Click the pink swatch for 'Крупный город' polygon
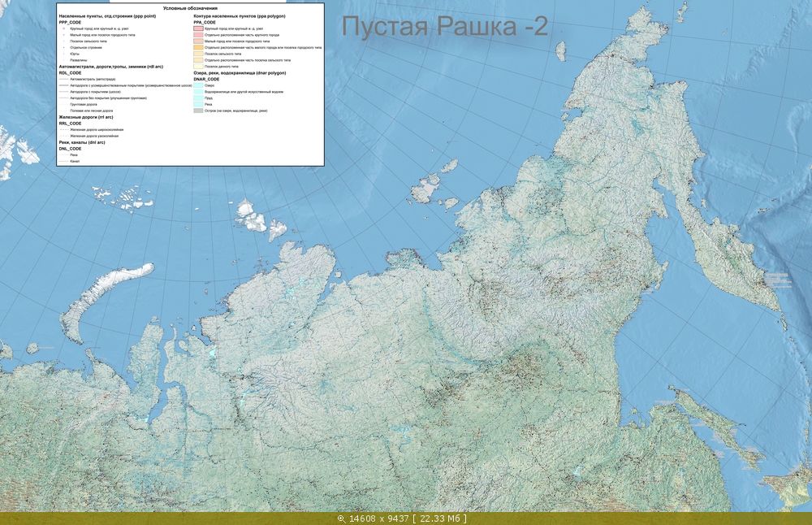 [x=198, y=29]
